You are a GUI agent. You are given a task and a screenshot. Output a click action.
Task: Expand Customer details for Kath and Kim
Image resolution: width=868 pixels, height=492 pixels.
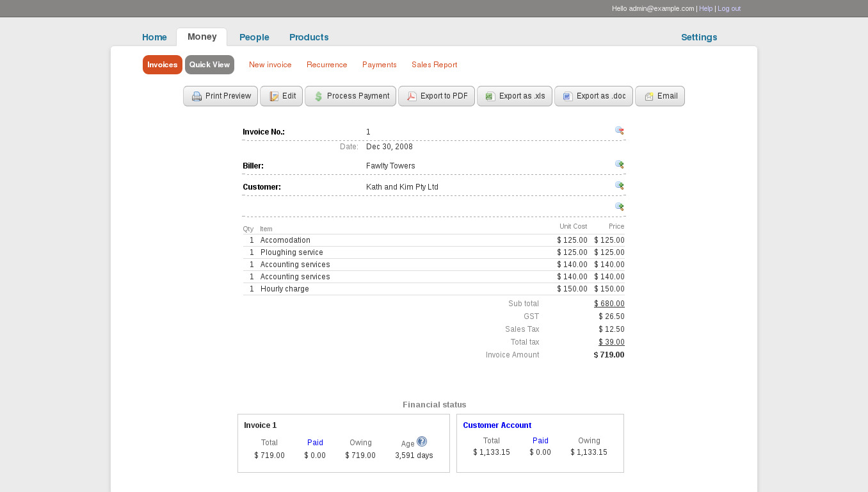[x=619, y=186]
